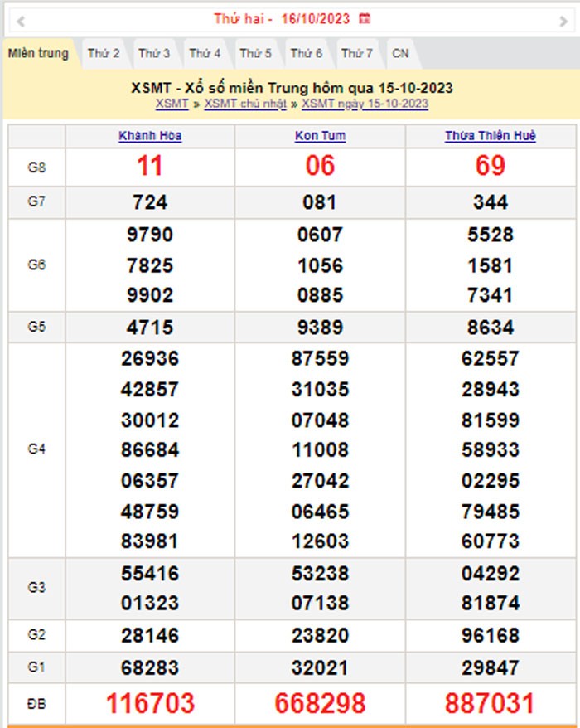The height and width of the screenshot is (728, 580).
Task: Open the Thứ 4 tab
Action: click(x=205, y=54)
